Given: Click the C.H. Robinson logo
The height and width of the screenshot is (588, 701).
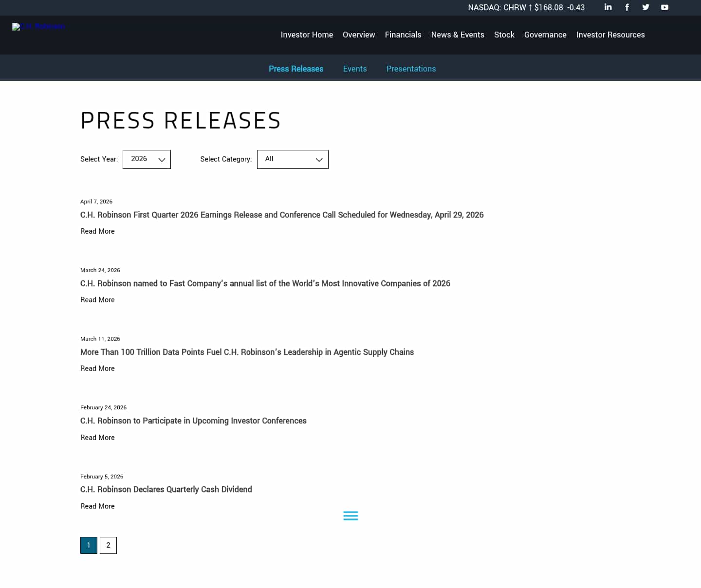Looking at the screenshot, I should pyautogui.click(x=38, y=27).
